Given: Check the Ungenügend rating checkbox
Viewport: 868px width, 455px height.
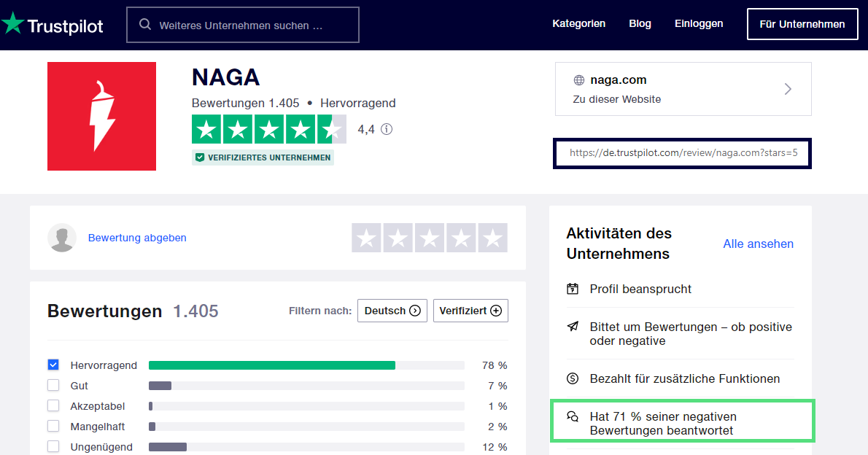Looking at the screenshot, I should (53, 446).
